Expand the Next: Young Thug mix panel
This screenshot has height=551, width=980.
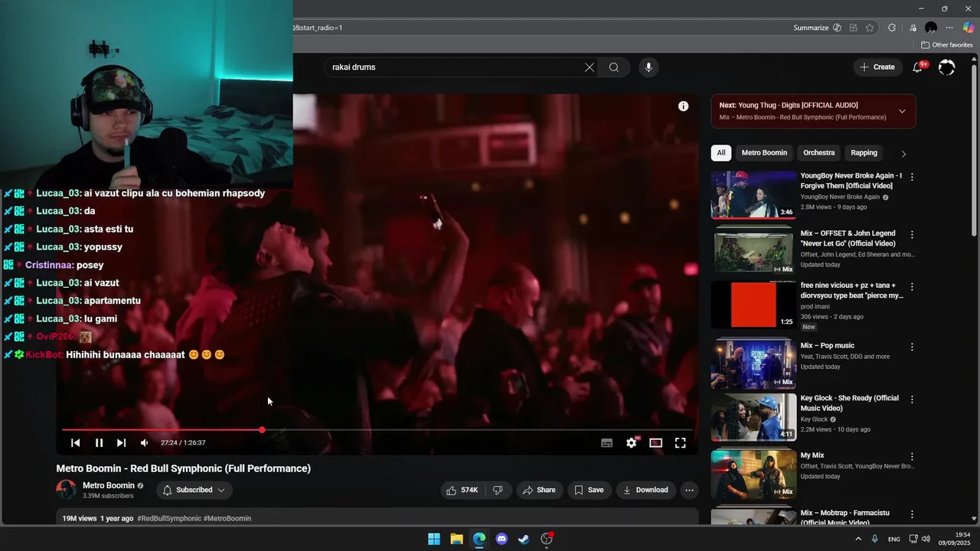[902, 111]
